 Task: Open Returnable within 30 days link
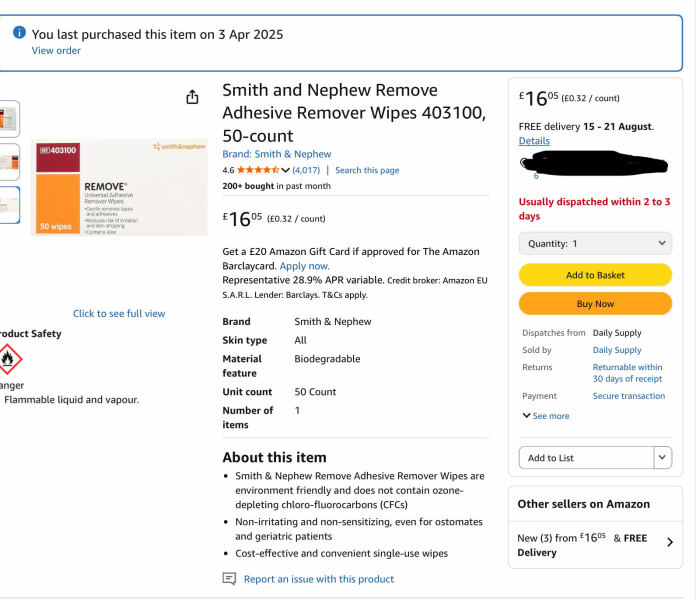pyautogui.click(x=627, y=373)
